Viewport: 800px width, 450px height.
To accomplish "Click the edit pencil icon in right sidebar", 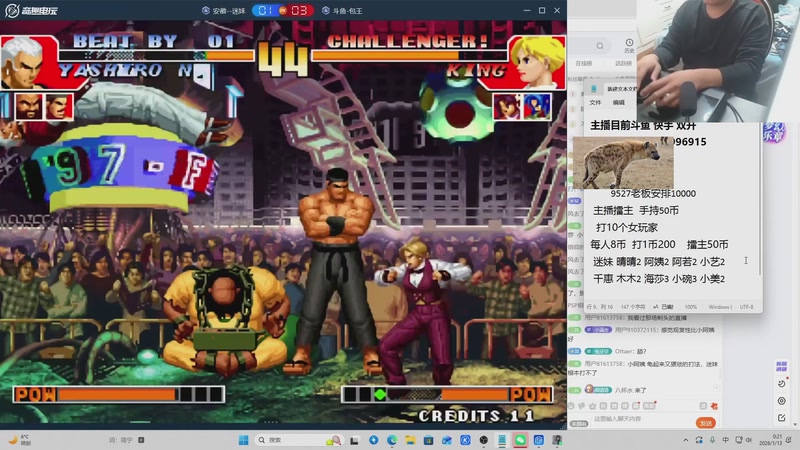I will 782,418.
